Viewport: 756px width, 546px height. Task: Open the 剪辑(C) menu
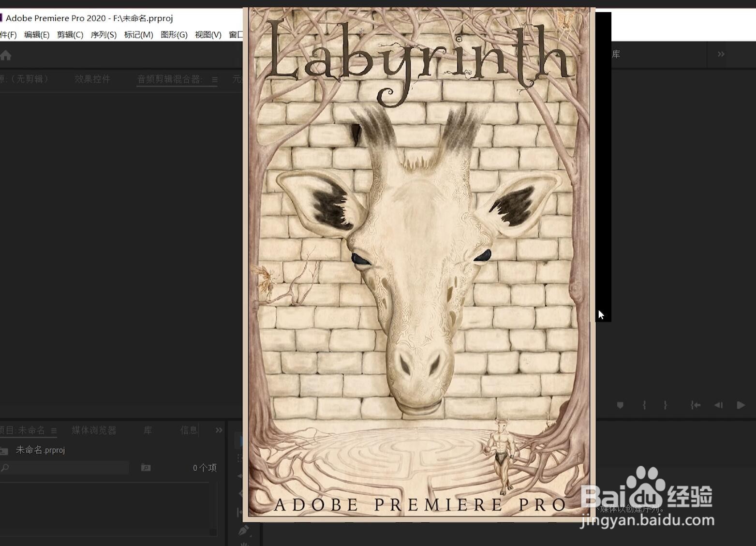tap(70, 34)
